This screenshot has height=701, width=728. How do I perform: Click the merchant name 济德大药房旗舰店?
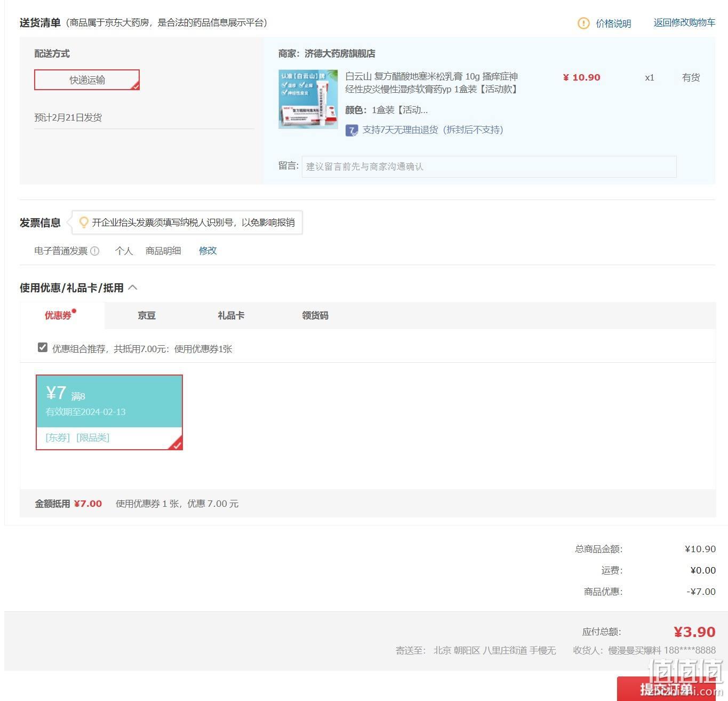coord(340,53)
